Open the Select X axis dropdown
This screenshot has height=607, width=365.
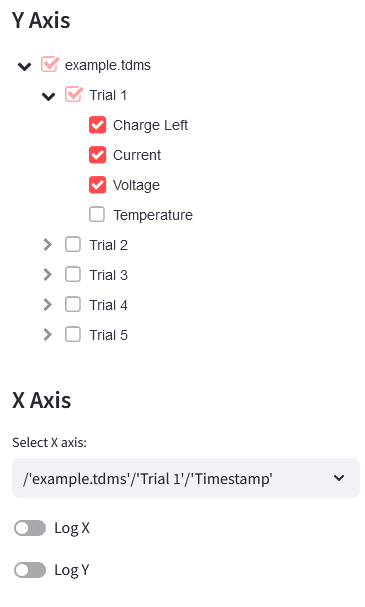[x=186, y=478]
